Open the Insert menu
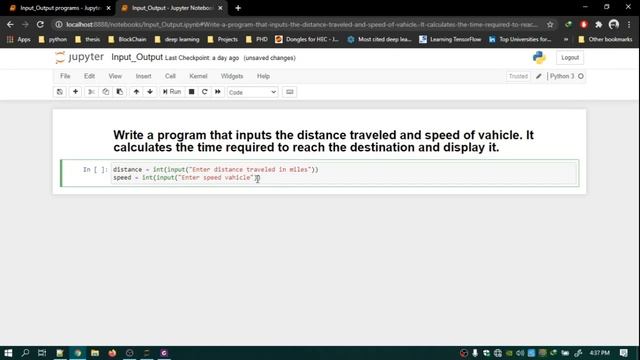Viewport: 640px width, 360px height. click(143, 76)
